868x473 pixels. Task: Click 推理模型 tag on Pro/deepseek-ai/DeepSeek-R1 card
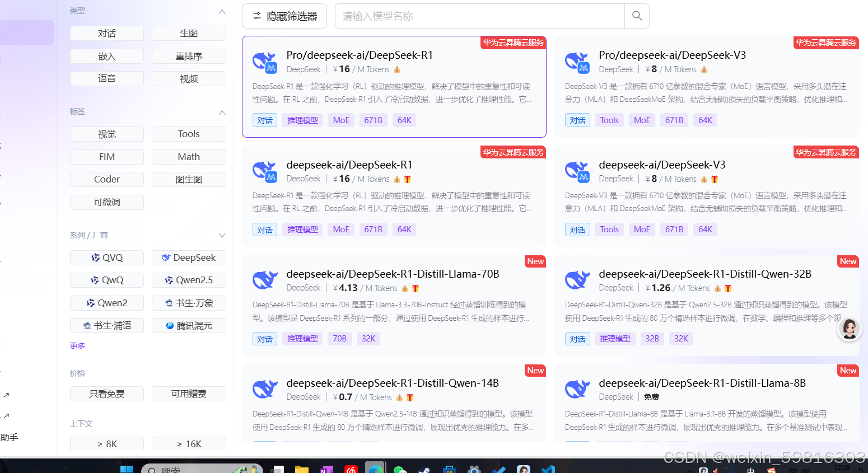(x=302, y=120)
